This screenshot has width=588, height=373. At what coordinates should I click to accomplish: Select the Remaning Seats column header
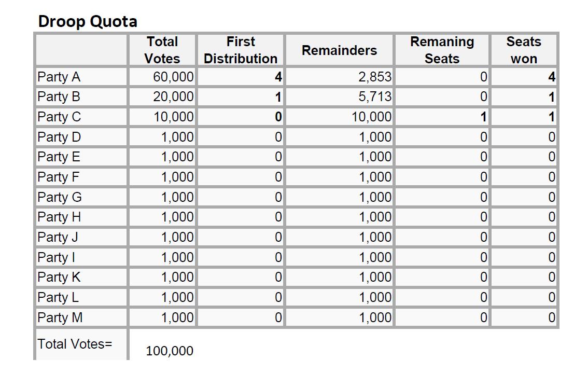pyautogui.click(x=442, y=50)
